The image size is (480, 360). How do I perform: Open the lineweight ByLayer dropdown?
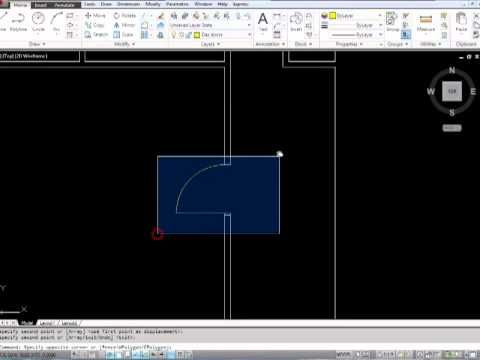click(x=355, y=25)
